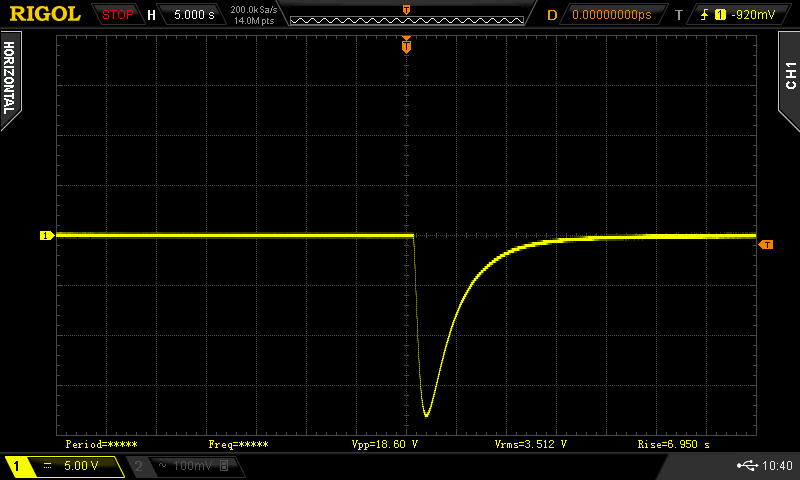Viewport: 800px width, 480px height.
Task: Click the waveform's negative peak
Action: coord(427,415)
